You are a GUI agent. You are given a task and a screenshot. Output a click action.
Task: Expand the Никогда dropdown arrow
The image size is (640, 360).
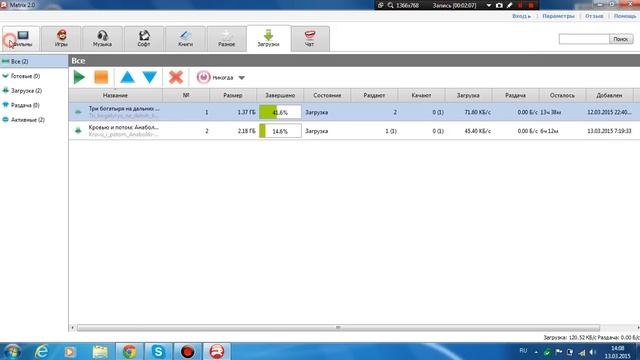pos(242,78)
